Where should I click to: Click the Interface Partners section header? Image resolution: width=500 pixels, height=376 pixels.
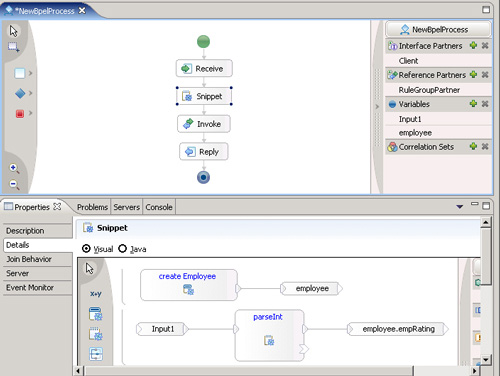click(430, 46)
